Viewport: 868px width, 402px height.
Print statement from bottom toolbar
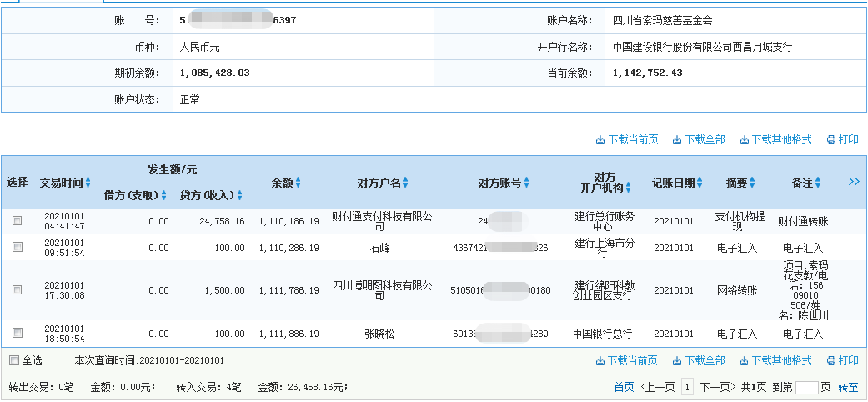[842, 360]
